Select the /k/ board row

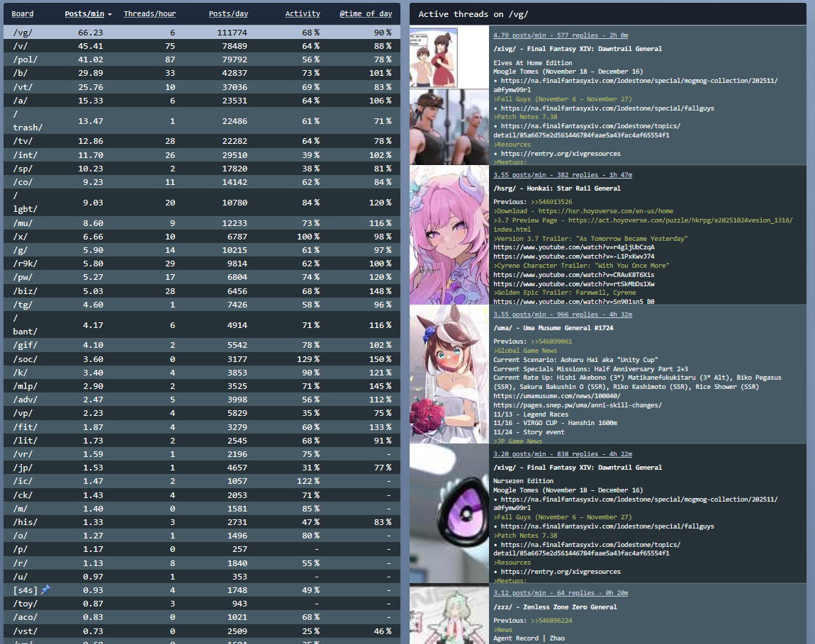pyautogui.click(x=202, y=373)
